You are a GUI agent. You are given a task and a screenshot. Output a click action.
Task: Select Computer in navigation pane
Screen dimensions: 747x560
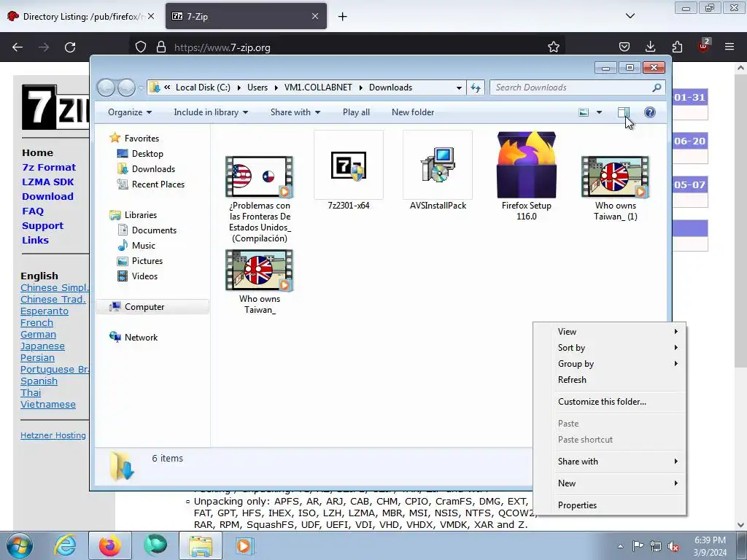click(x=152, y=307)
